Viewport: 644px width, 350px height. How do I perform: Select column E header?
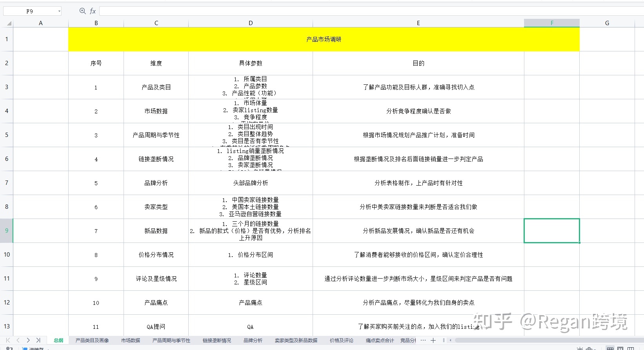click(418, 23)
